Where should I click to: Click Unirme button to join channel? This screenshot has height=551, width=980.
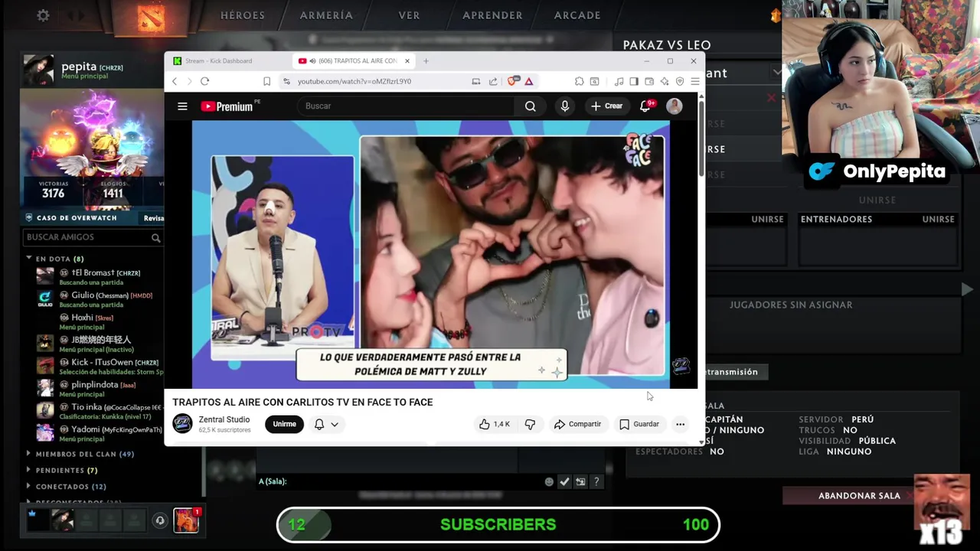click(284, 424)
